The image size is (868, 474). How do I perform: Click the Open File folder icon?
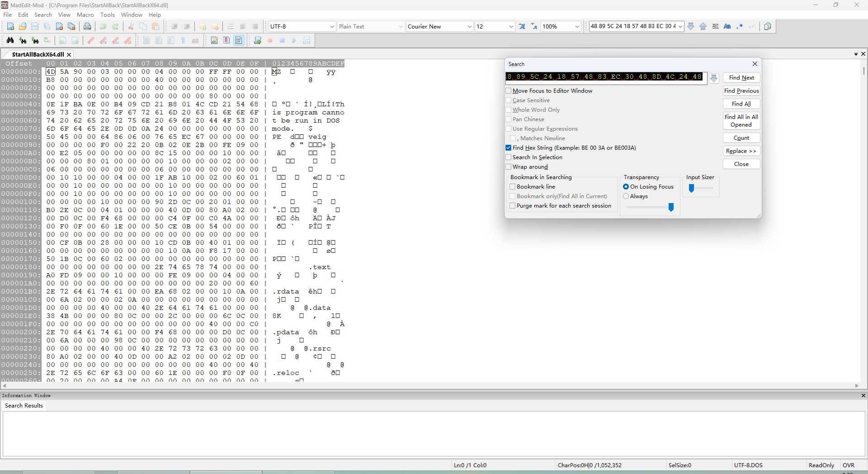(x=23, y=27)
